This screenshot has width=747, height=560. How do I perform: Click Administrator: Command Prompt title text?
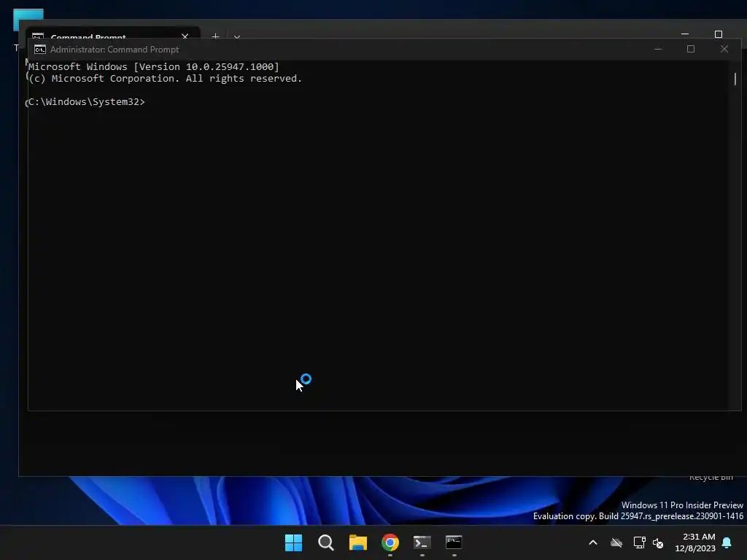click(x=115, y=50)
